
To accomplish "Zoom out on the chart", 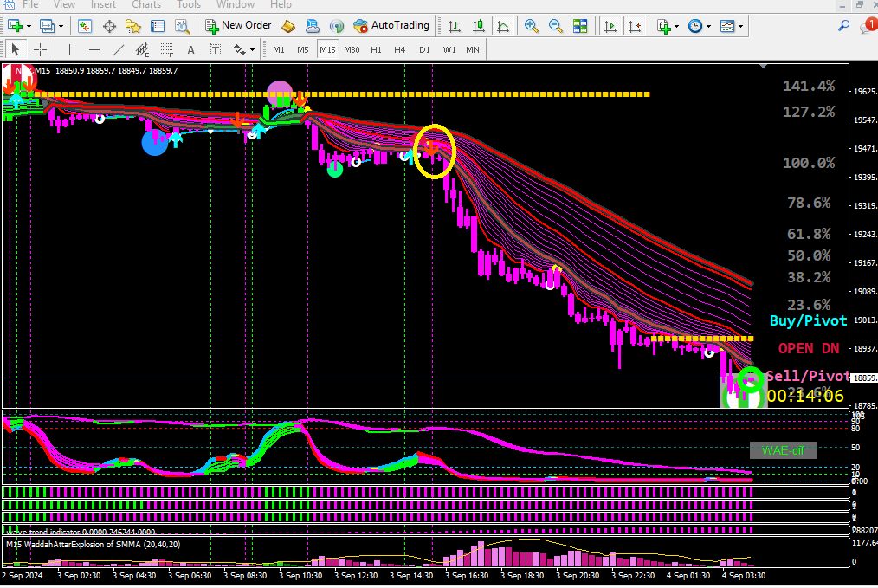I will (x=556, y=26).
